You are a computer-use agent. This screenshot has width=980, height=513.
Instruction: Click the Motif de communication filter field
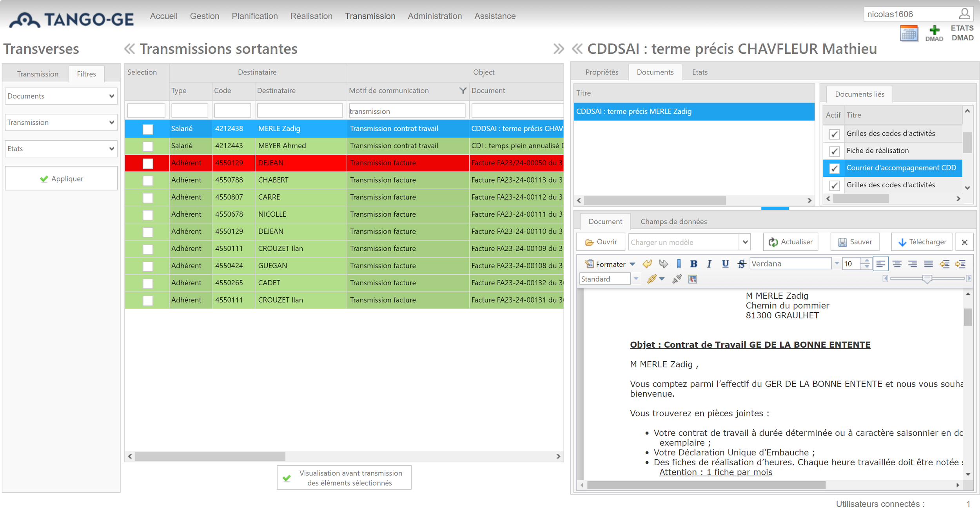pyautogui.click(x=407, y=111)
